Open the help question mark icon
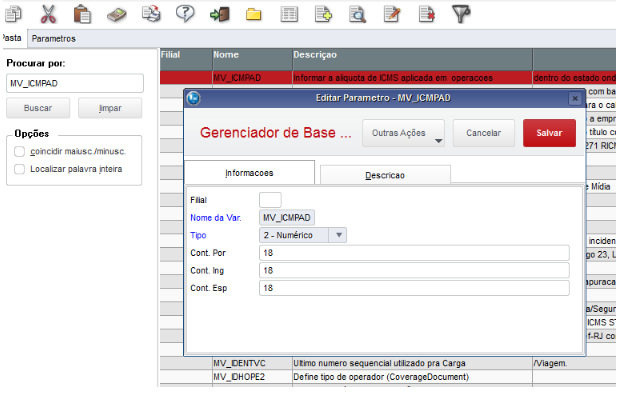Image resolution: width=627 pixels, height=397 pixels. [185, 14]
